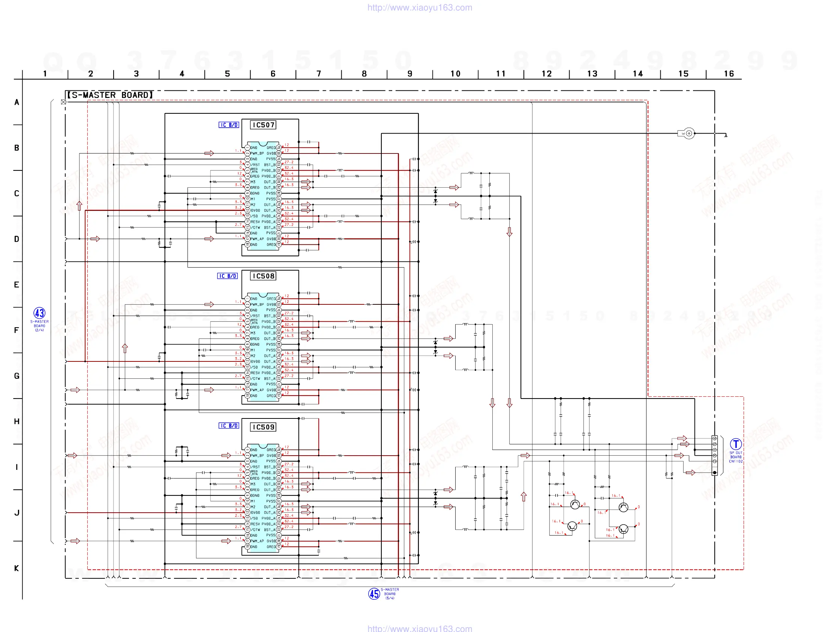The image size is (840, 632).
Task: Select row marker A
Action: click(16, 102)
